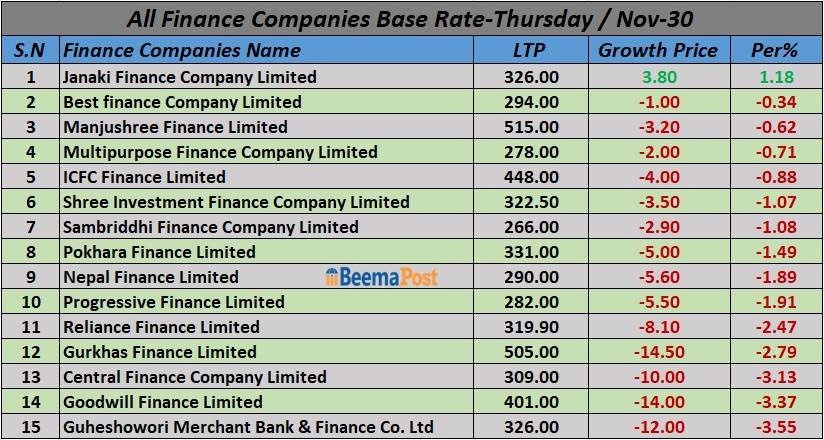This screenshot has height=440, width=824.
Task: Click the LTP column header
Action: [531, 50]
